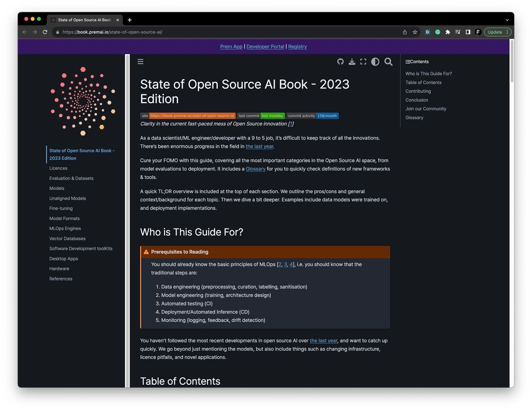This screenshot has height=411, width=532.
Task: Click the page vertical scrollbar
Action: point(512,62)
